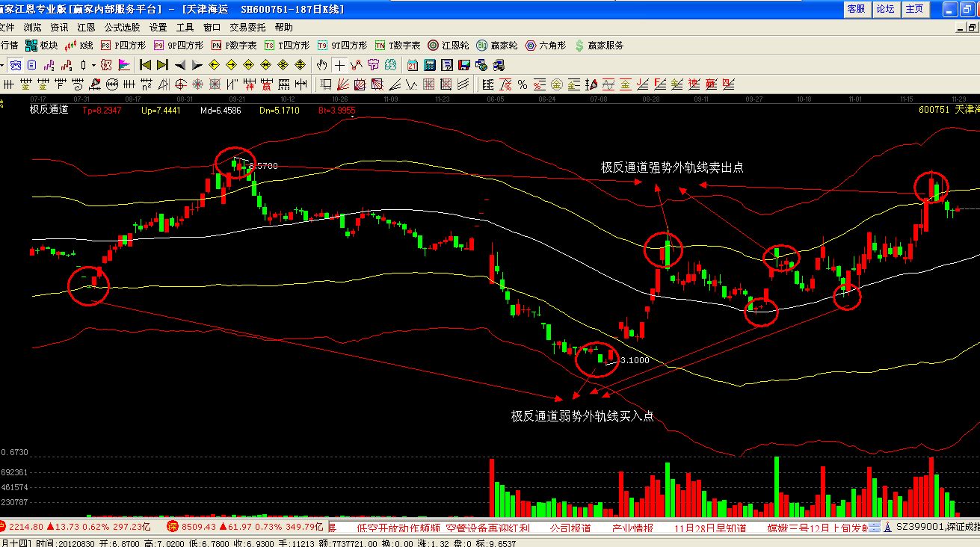980x547 pixels.
Task: Click the 公司报道 news ticker link
Action: pyautogui.click(x=570, y=528)
